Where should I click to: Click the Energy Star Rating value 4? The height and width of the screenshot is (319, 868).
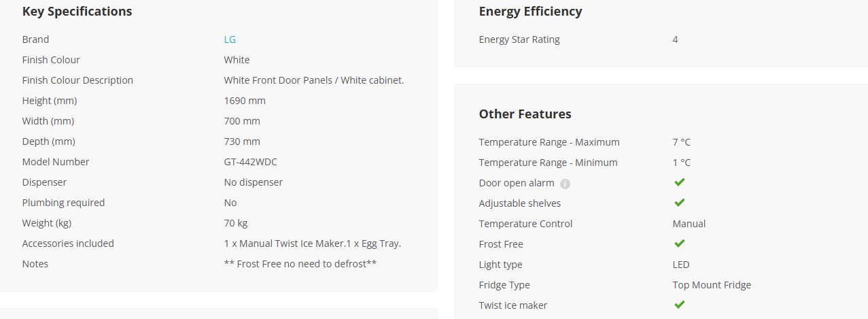coord(675,39)
